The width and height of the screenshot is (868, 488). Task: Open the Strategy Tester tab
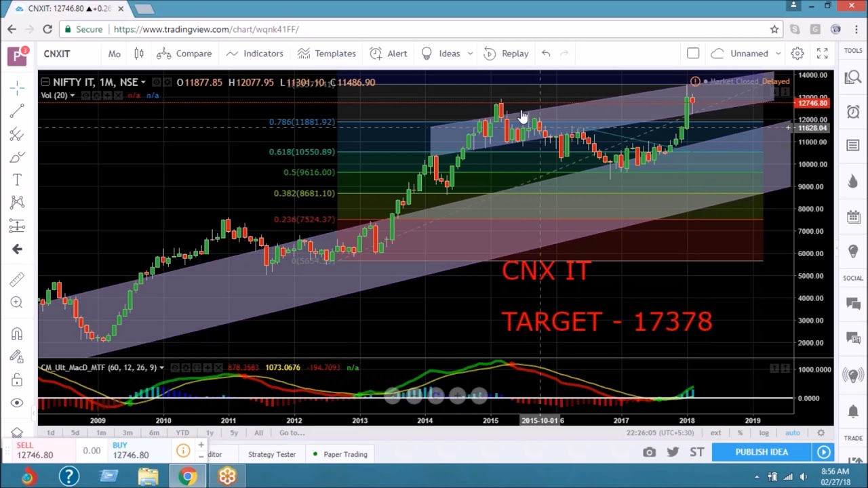tap(272, 454)
